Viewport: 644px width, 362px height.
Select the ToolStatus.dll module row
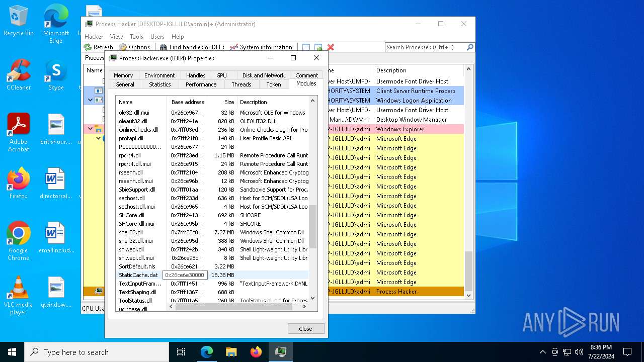[212, 301]
